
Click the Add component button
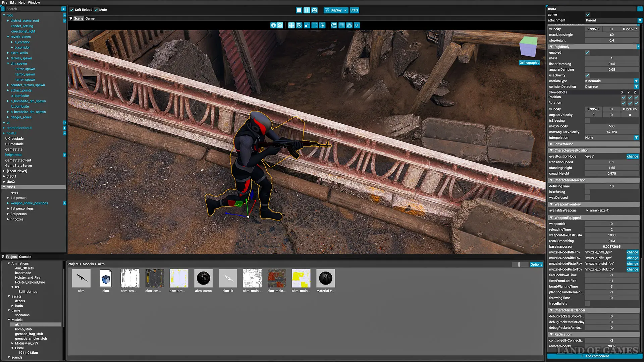point(594,356)
